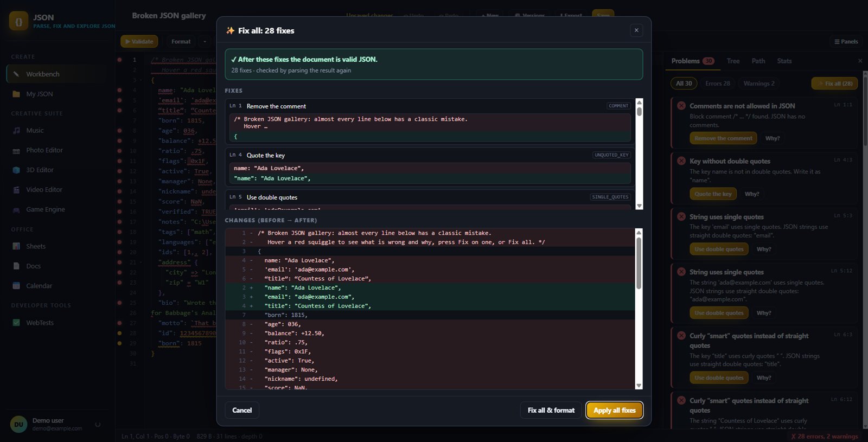Click the My JSON folder icon

coord(16,94)
